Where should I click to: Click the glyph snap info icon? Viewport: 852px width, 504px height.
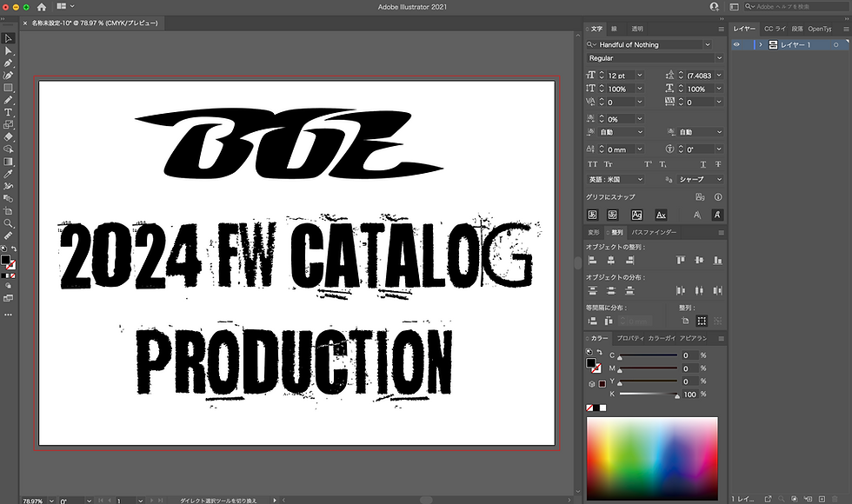(x=718, y=197)
